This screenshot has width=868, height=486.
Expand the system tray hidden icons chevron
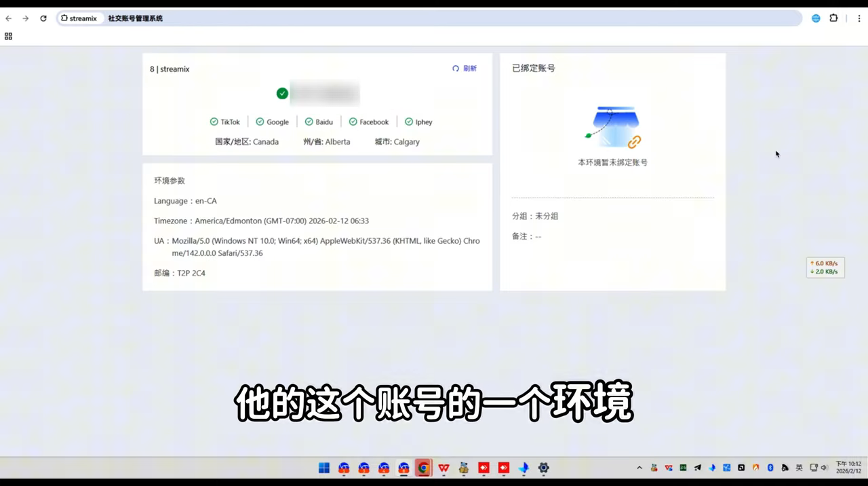tap(639, 468)
